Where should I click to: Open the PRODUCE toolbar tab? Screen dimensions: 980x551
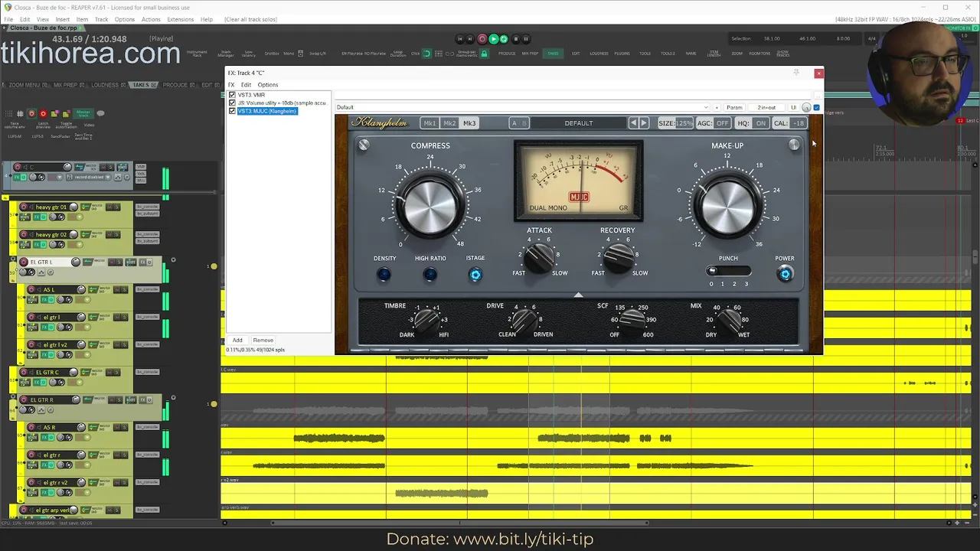[x=507, y=54]
